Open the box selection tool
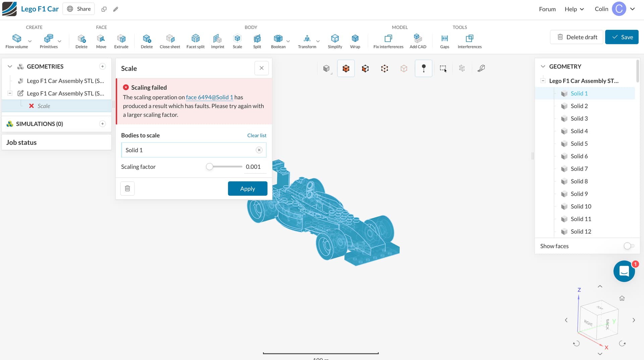The width and height of the screenshot is (644, 360). [443, 68]
